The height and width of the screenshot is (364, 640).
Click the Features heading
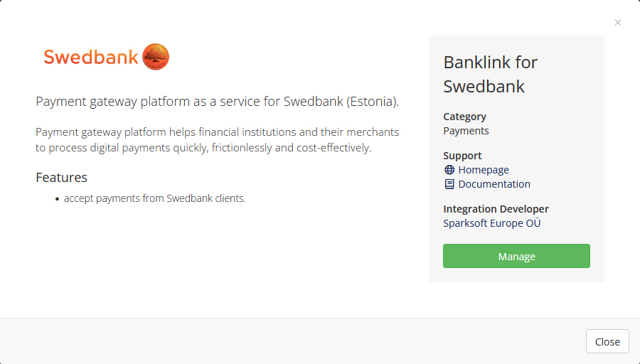[x=61, y=178]
